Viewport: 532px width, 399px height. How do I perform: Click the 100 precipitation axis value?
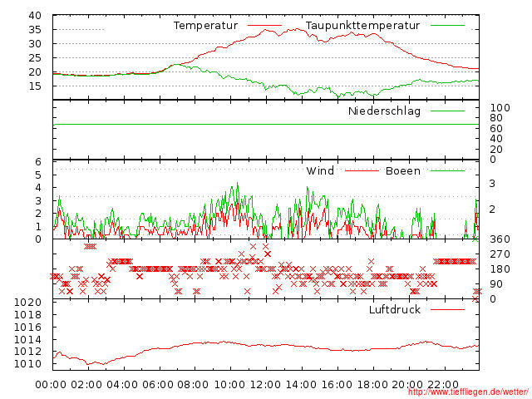pyautogui.click(x=500, y=108)
